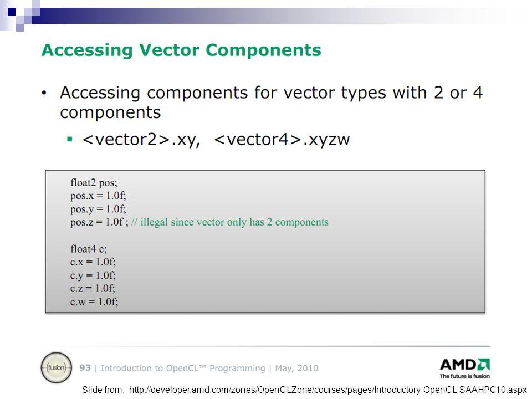Click the green square sub-bullet marker
The height and width of the screenshot is (399, 532).
(70, 139)
